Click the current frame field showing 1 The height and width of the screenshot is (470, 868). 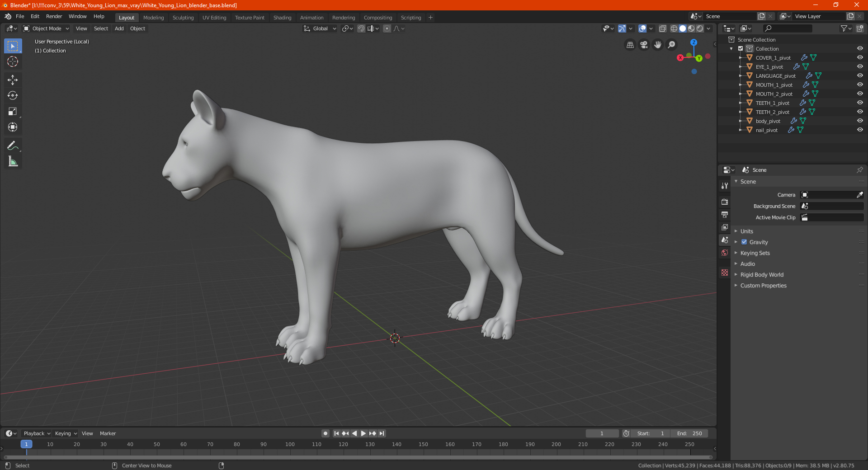pyautogui.click(x=602, y=433)
